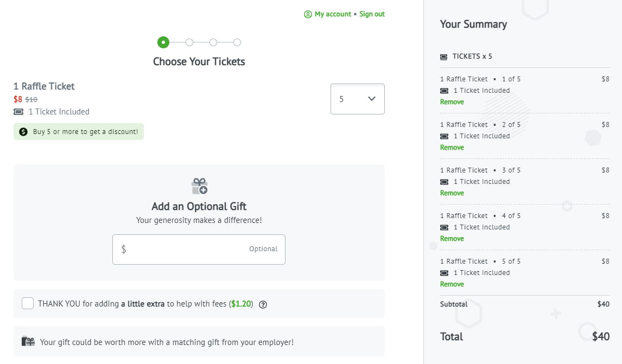The width and height of the screenshot is (622, 364).
Task: Remove raffle ticket 5 of 5
Action: point(452,284)
